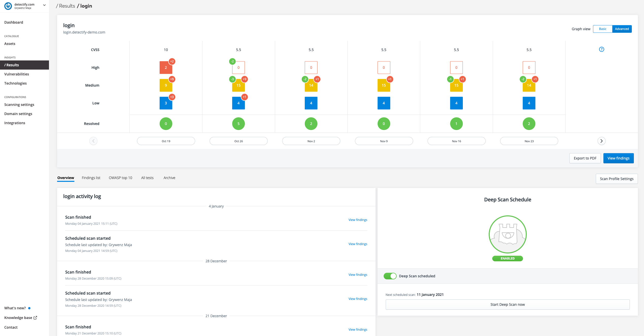Viewport: 644px width, 336px height.
Task: Click the green -2 badge on Oct 26 High
Action: click(232, 61)
